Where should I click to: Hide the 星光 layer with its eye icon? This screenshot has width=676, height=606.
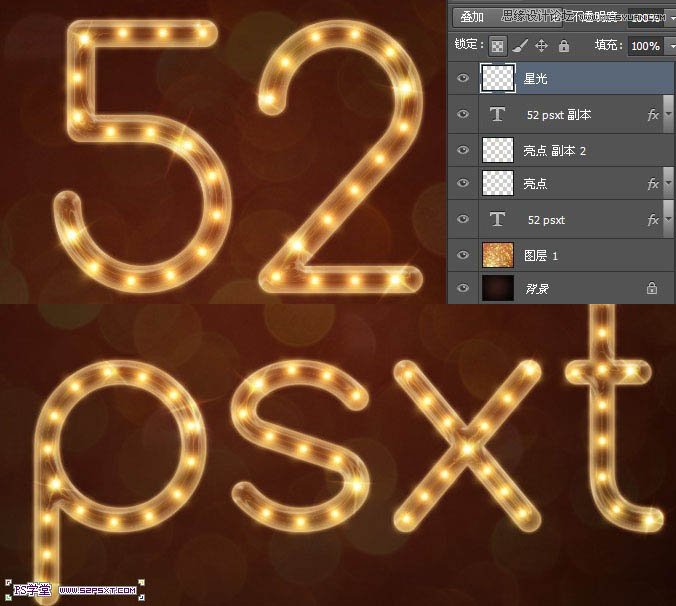462,79
